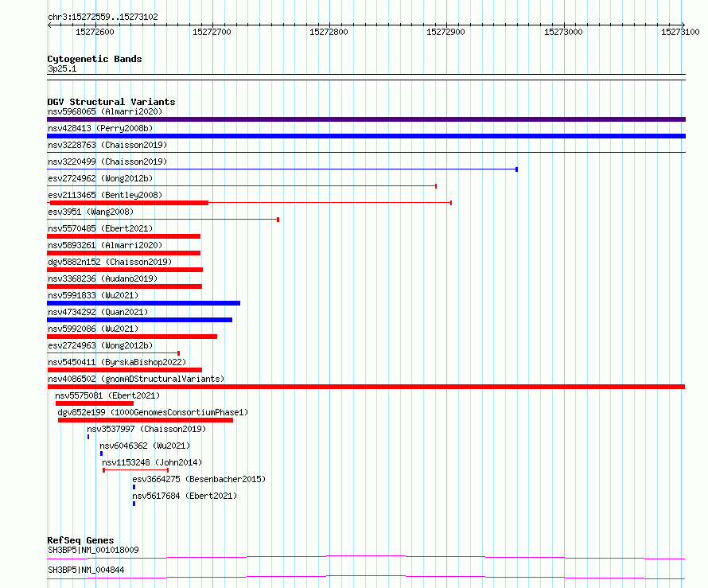
Task: Click RefSeq Genes track heading
Action: tap(80, 540)
